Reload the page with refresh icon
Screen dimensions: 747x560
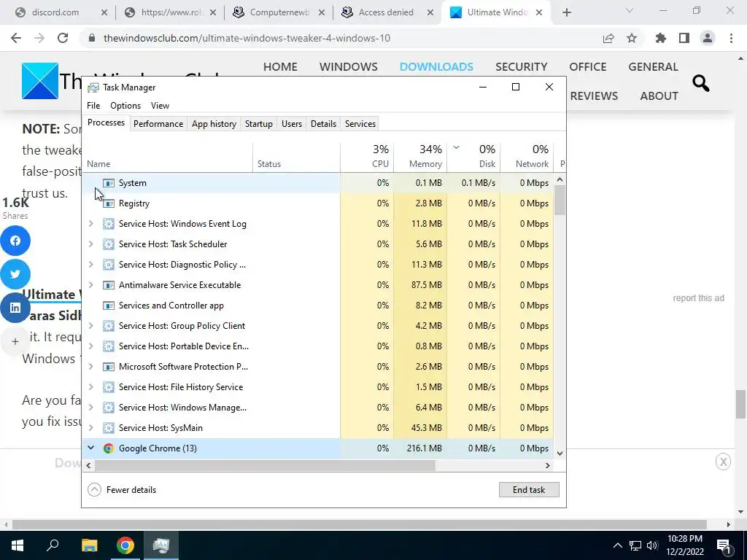pyautogui.click(x=63, y=38)
